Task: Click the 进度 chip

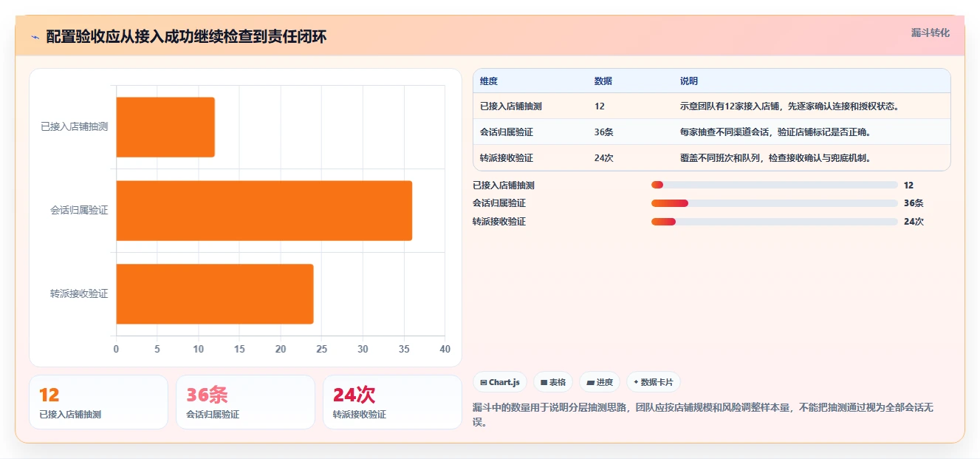Action: pos(600,382)
